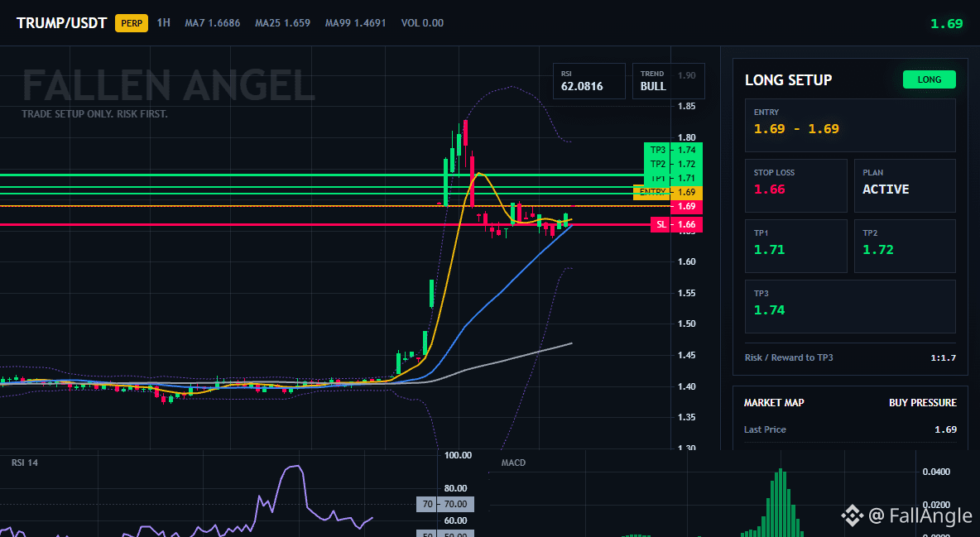Click the green LONG badge
980x537 pixels.
pos(930,79)
